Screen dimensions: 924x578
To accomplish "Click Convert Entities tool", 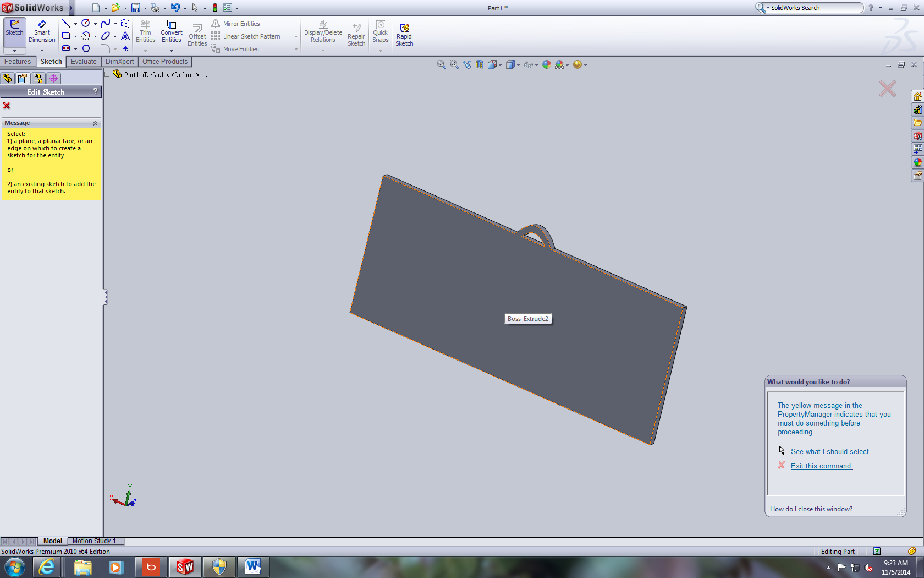I will point(172,31).
